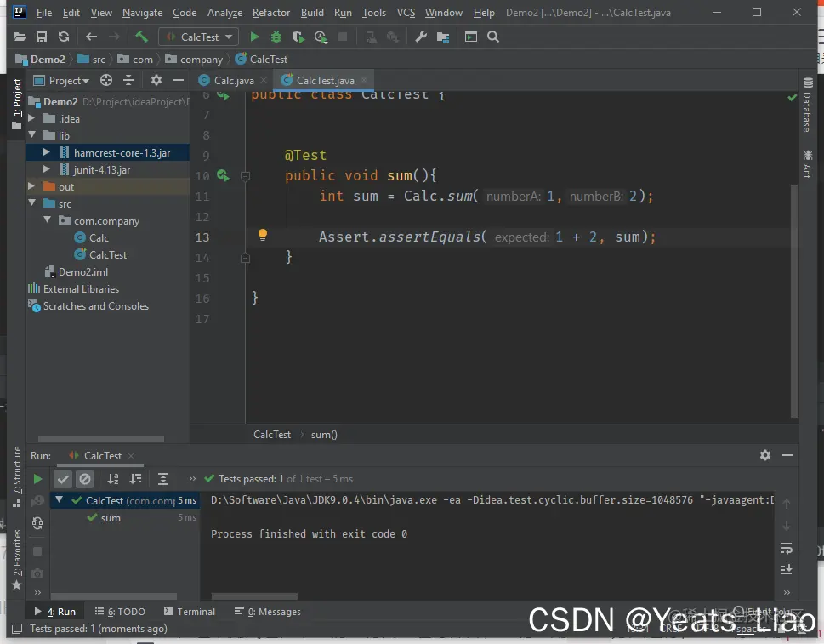Collapse CalcTest node in test results
The image size is (824, 644).
coord(60,500)
